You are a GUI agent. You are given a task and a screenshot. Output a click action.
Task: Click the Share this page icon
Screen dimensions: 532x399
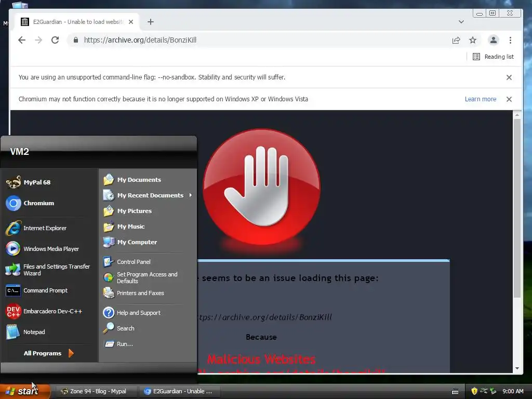coord(456,40)
